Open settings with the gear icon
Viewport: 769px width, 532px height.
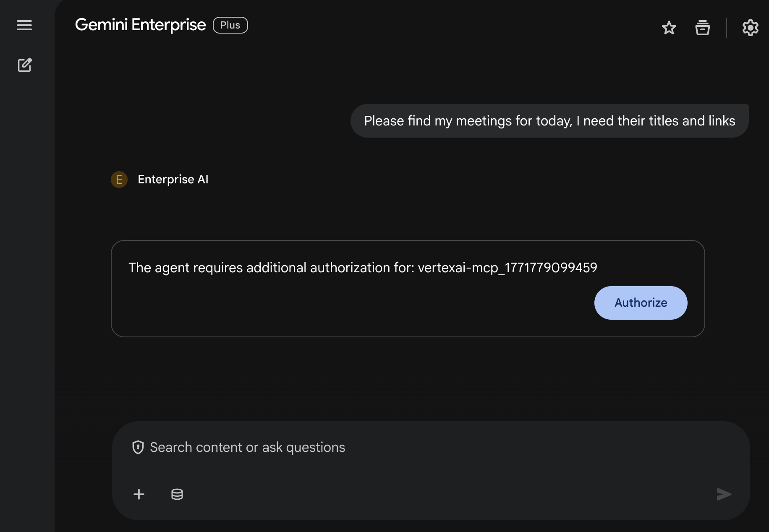(x=750, y=28)
